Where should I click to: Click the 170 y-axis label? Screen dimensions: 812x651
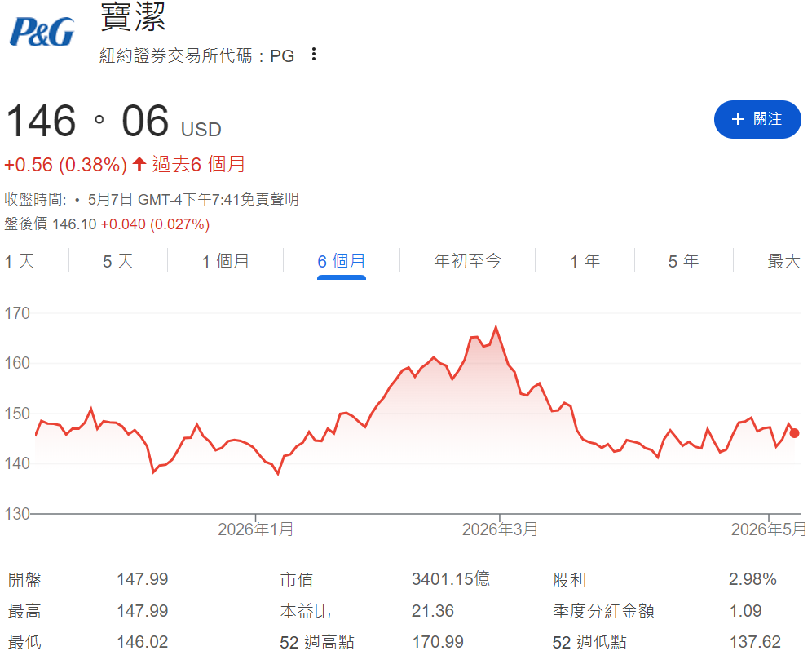tap(17, 313)
